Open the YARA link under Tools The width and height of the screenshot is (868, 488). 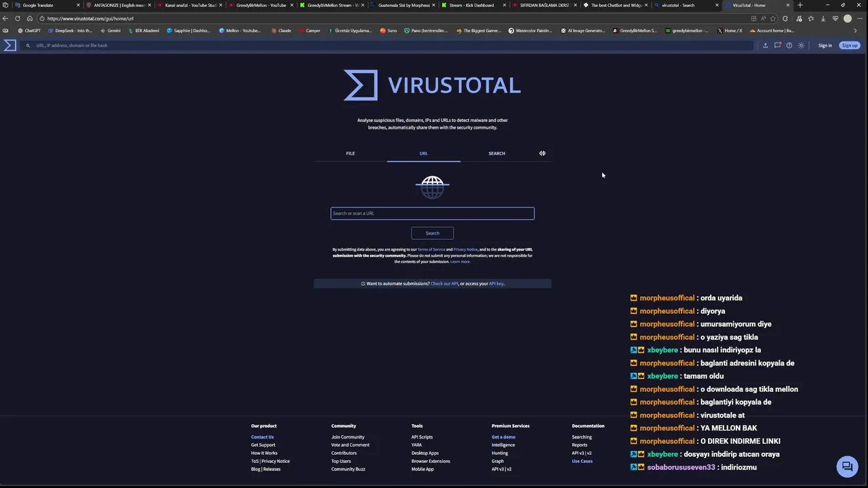pyautogui.click(x=416, y=445)
